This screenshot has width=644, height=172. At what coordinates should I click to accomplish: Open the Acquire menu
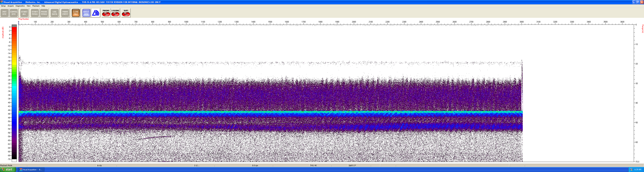point(11,6)
